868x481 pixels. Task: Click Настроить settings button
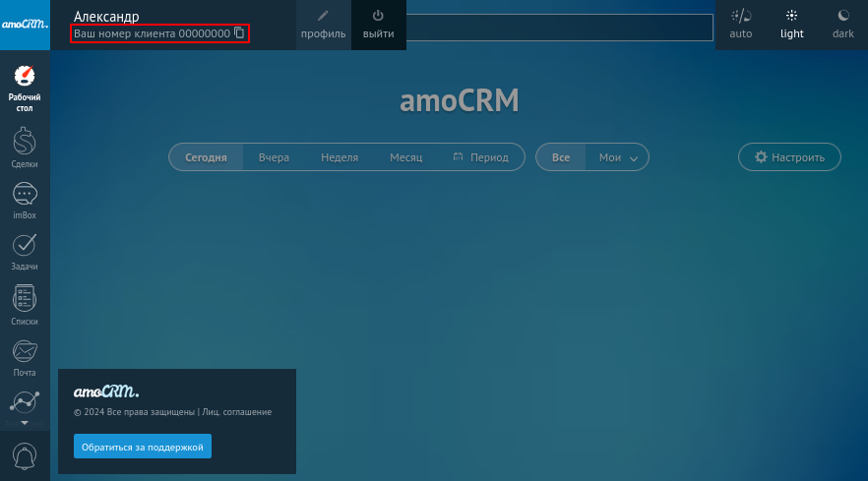pyautogui.click(x=789, y=157)
